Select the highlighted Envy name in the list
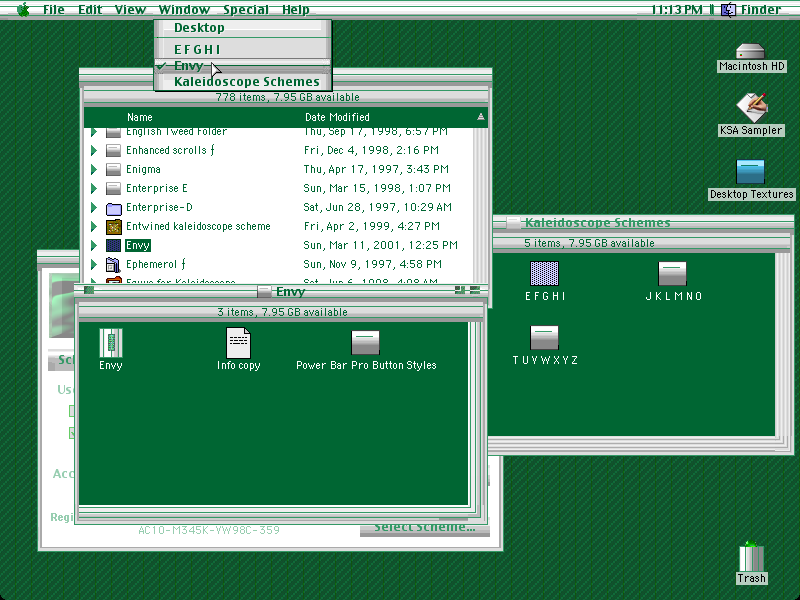The width and height of the screenshot is (800, 600). point(138,245)
